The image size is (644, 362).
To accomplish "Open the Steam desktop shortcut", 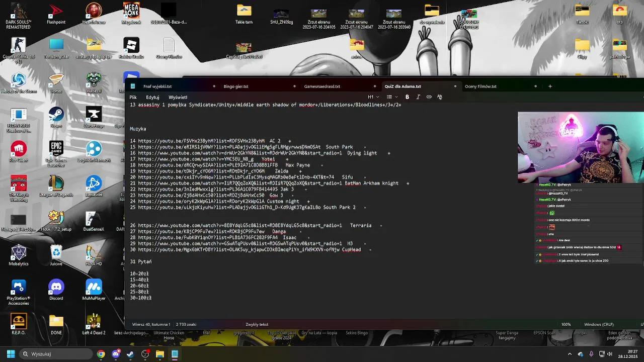I will coord(56,118).
